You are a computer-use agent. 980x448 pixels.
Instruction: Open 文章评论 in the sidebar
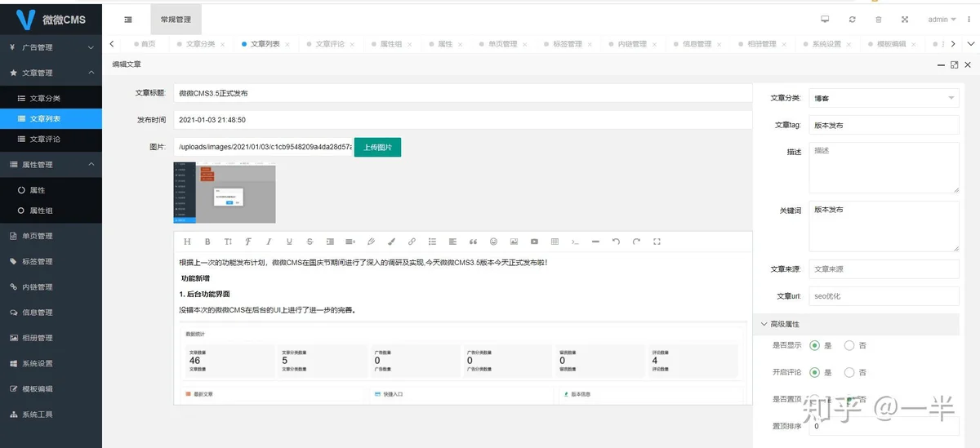(x=51, y=139)
